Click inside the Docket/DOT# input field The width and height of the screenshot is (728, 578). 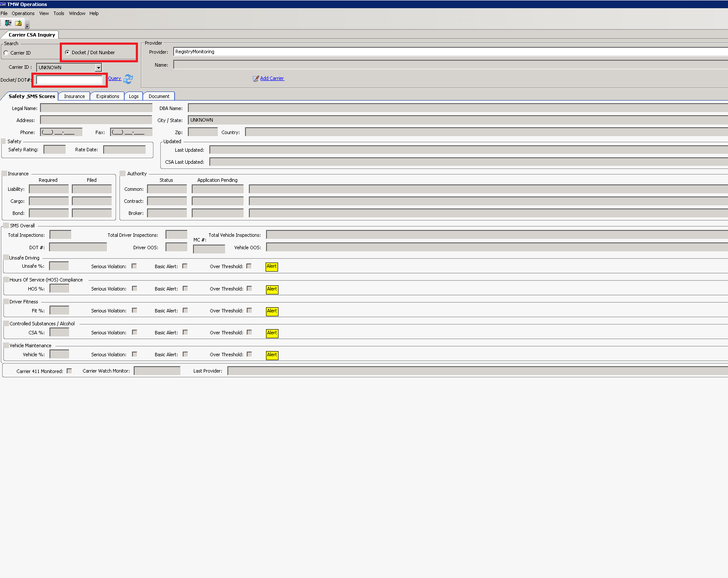point(69,80)
